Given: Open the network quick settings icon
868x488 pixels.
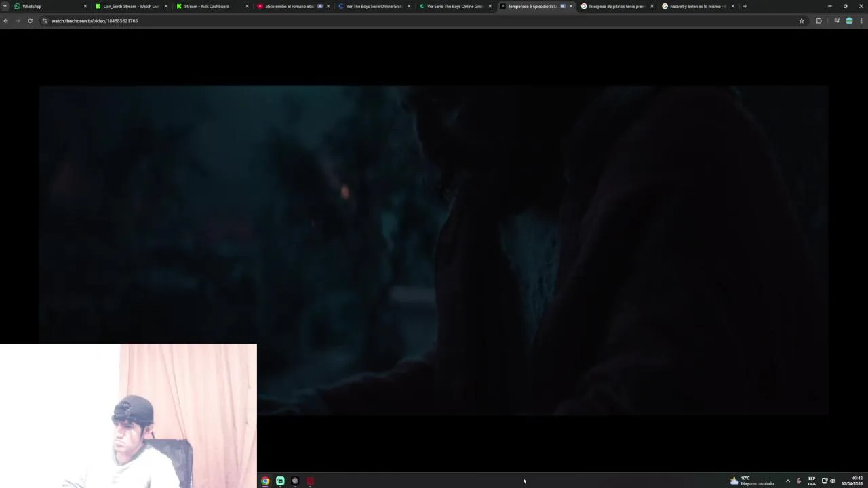Looking at the screenshot, I should [825, 481].
